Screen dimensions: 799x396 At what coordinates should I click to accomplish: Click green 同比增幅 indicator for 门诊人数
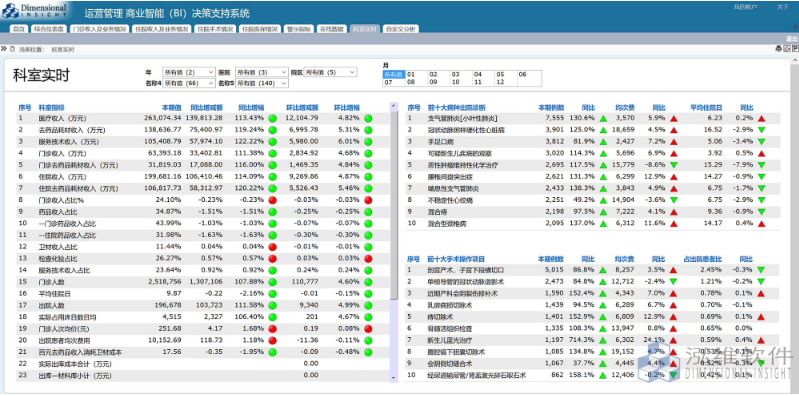click(x=273, y=282)
